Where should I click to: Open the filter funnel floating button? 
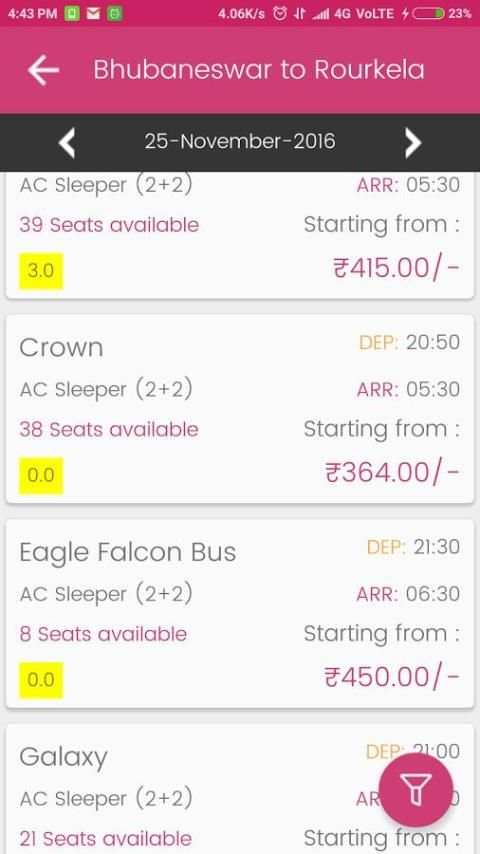coord(416,790)
